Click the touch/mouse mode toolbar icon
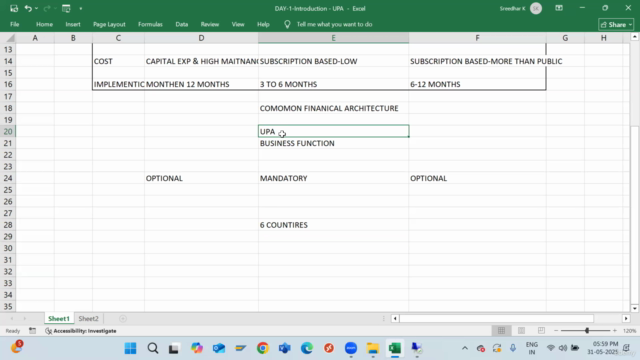The image size is (640, 360). click(66, 8)
